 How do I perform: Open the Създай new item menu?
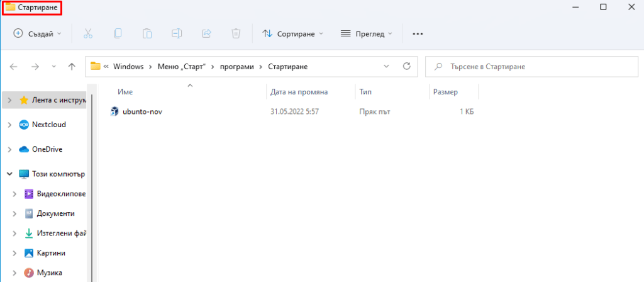point(37,34)
